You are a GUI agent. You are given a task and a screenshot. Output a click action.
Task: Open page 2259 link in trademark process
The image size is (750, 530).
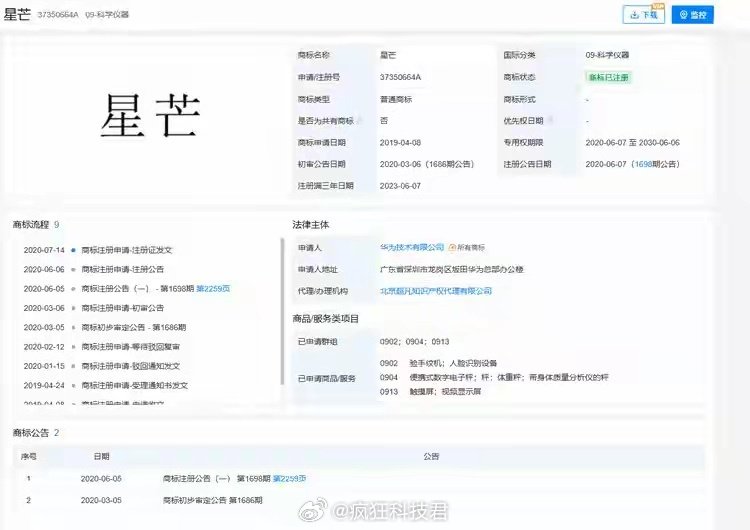click(213, 288)
